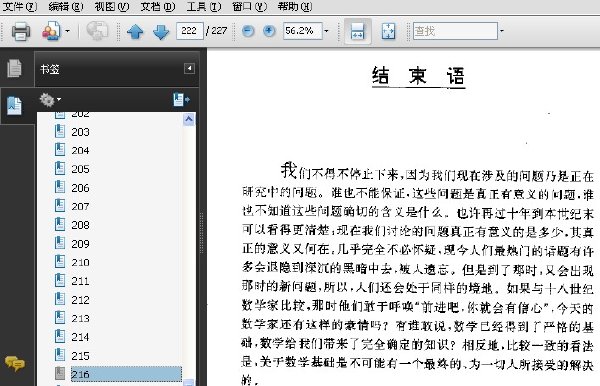Click the page number field showing 222
The image size is (600, 386).
click(x=189, y=31)
